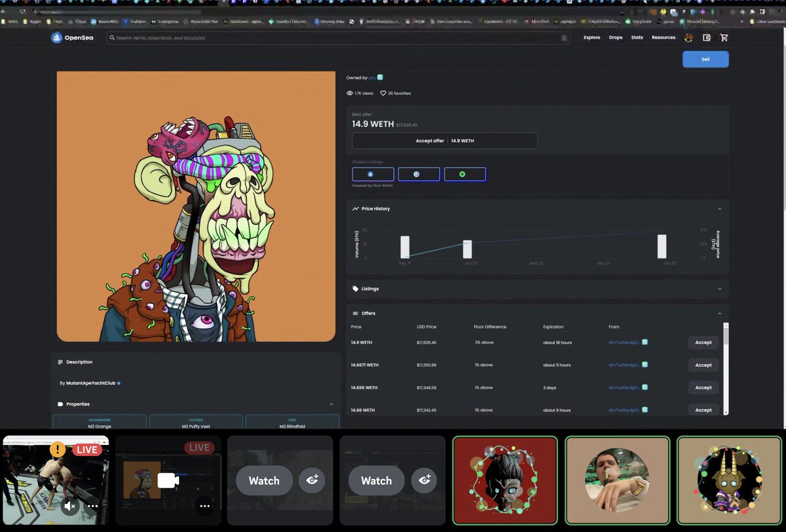Select the second Global Listings marketplace button
The width and height of the screenshot is (786, 532).
(x=419, y=174)
